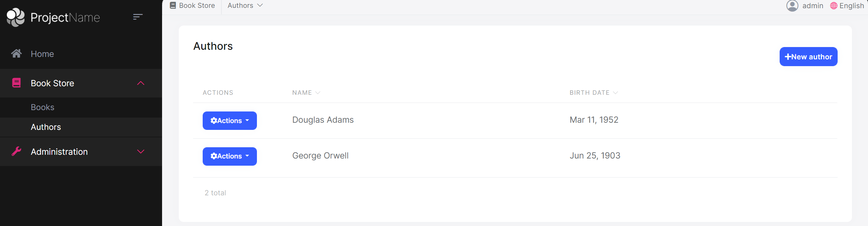Click the breadcrumb Book Store book icon
868x226 pixels.
173,5
